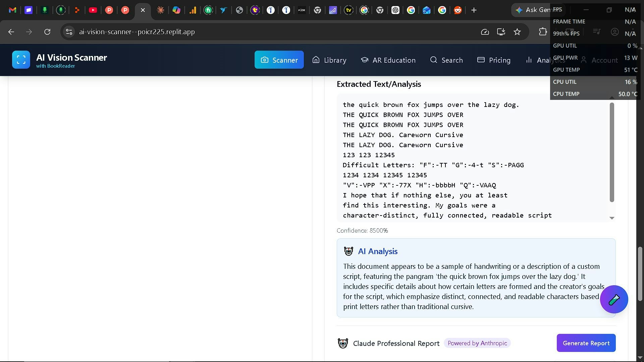Open site information icon beside the URL

tap(69, 32)
